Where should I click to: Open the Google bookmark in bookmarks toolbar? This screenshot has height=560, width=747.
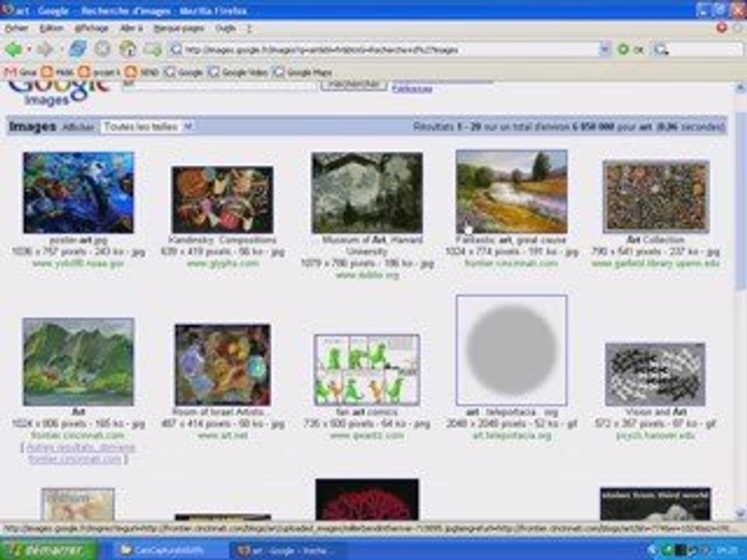tap(184, 72)
